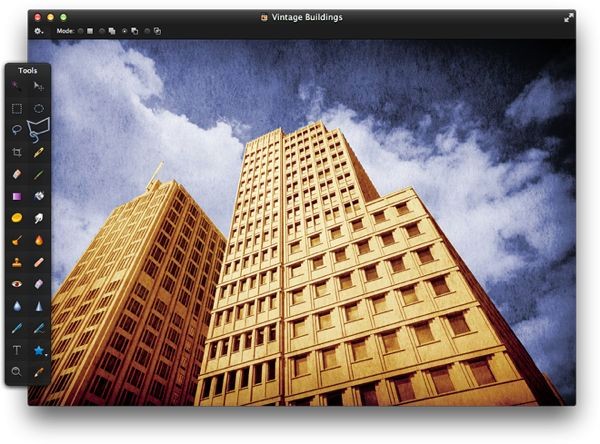
Task: Minimize the window with the yellow button
Action: coord(51,17)
